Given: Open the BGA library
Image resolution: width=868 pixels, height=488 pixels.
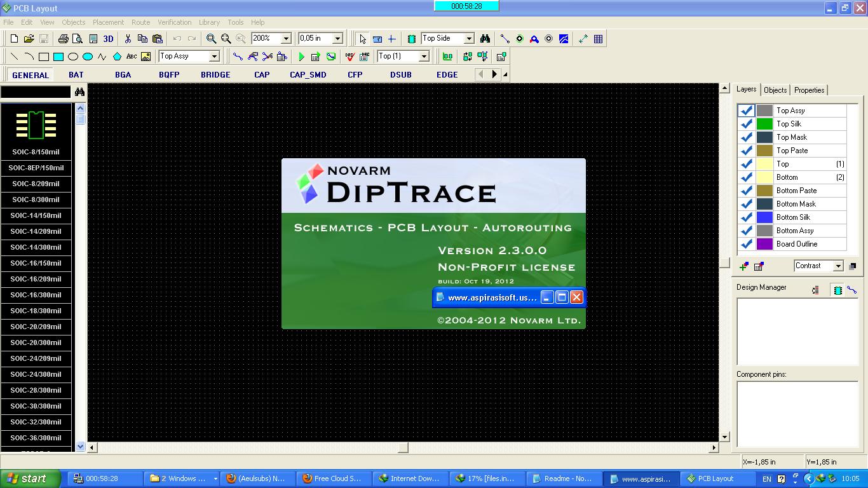Looking at the screenshot, I should tap(123, 75).
